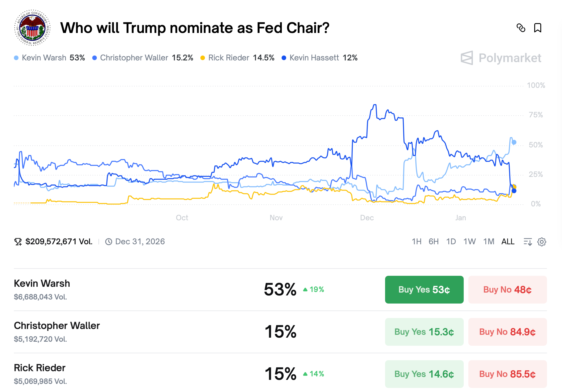
Task: Click the Polymarket logo watermark
Action: pos(501,58)
